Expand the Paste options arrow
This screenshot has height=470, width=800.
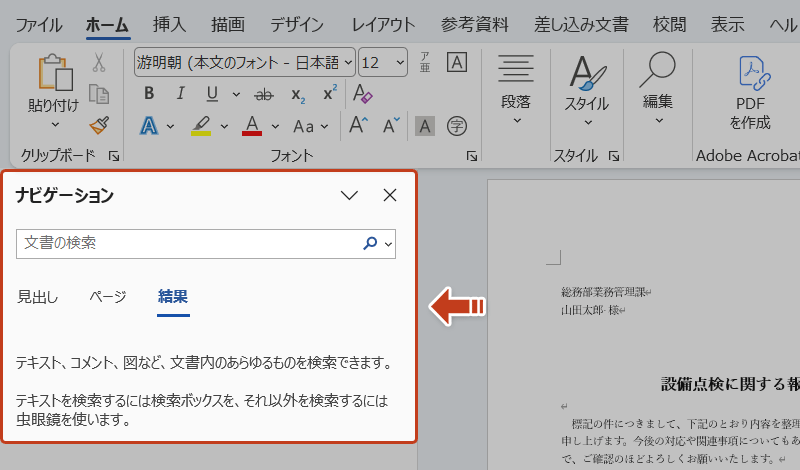(55, 124)
